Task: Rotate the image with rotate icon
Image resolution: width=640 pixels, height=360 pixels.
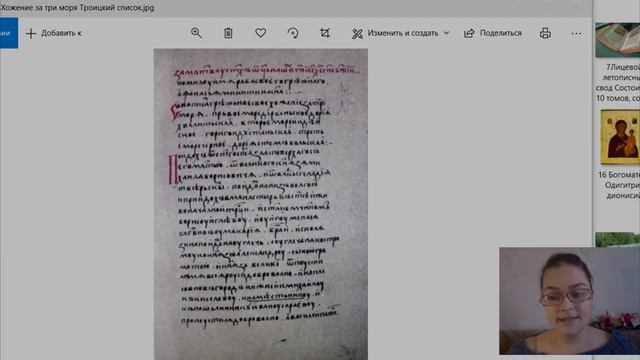Action: tap(293, 33)
